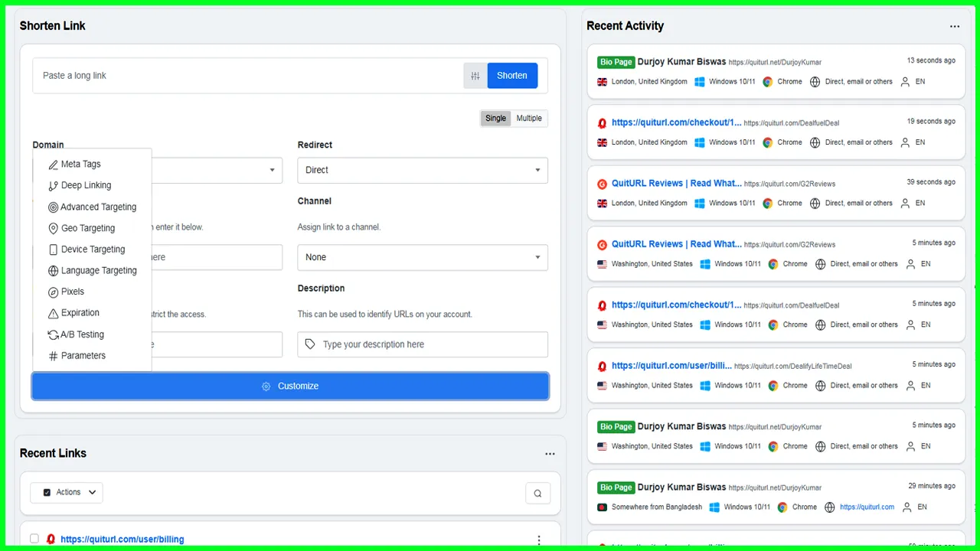The height and width of the screenshot is (551, 980).
Task: Open the Channel dropdown showing None
Action: (x=423, y=257)
